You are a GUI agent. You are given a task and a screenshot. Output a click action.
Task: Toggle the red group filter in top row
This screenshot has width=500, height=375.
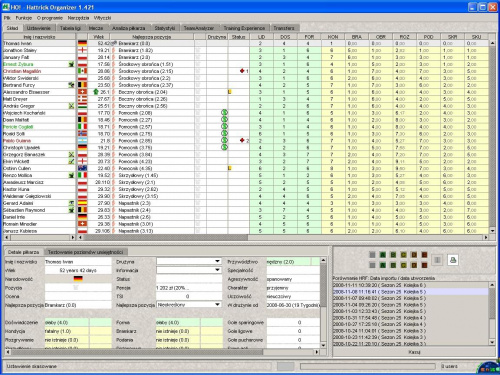tap(424, 255)
